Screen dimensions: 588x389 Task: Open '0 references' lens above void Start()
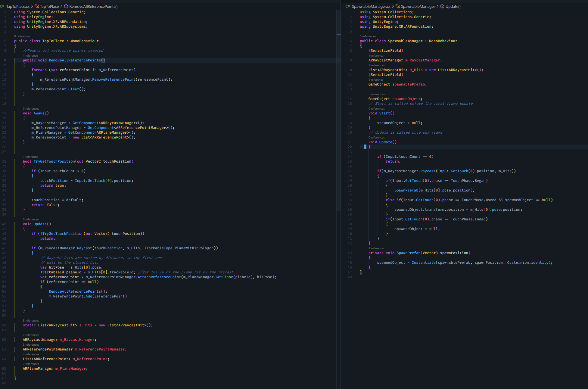coord(377,109)
